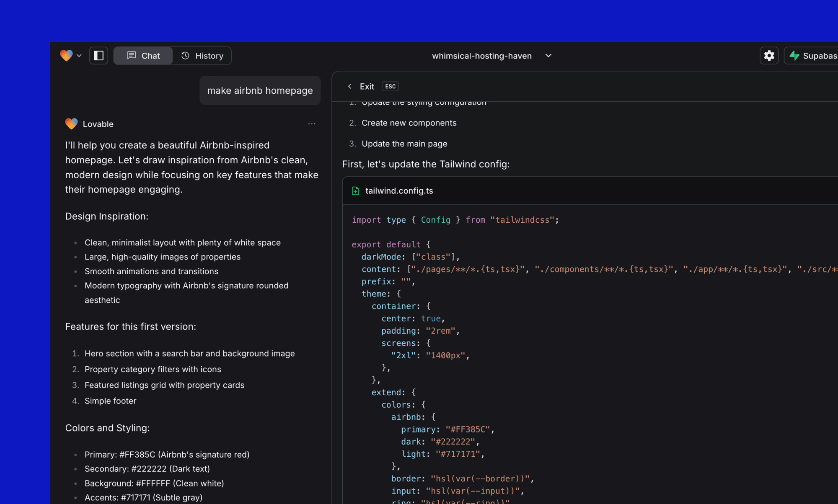Switch to the History tab
The image size is (838, 504).
click(202, 55)
